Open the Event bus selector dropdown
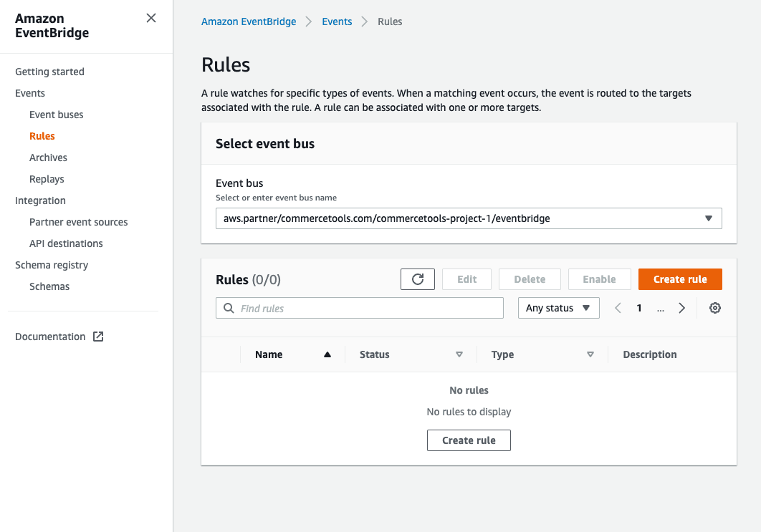The height and width of the screenshot is (532, 761). click(708, 218)
